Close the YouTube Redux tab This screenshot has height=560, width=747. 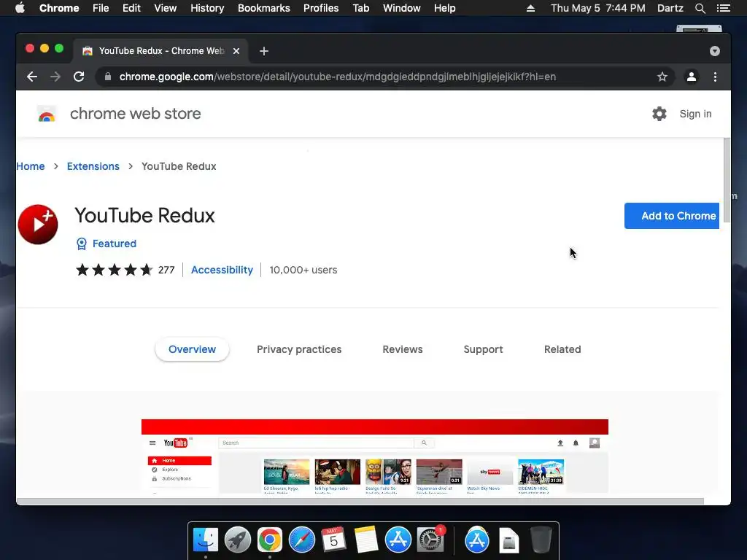coord(236,51)
